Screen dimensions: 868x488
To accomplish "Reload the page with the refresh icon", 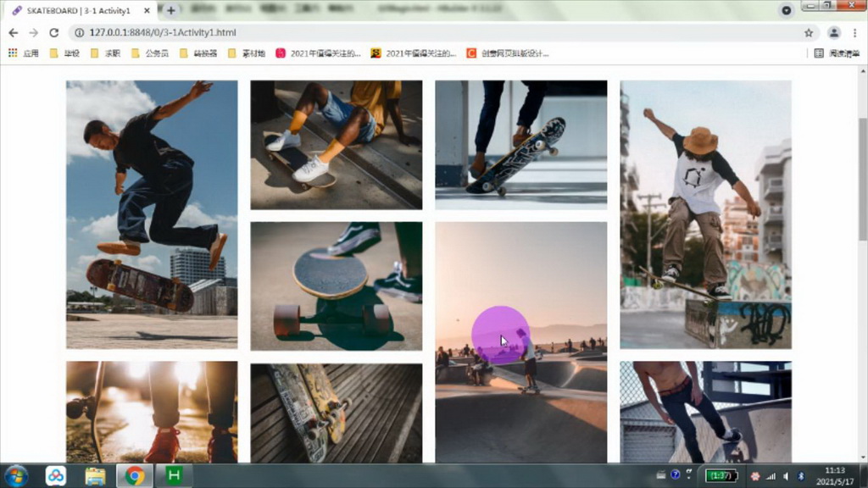I will [53, 31].
